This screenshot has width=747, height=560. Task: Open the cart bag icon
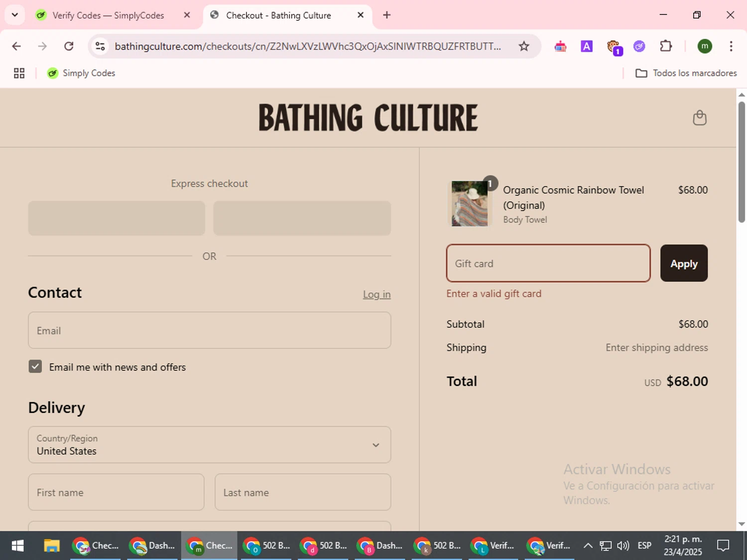point(700,118)
